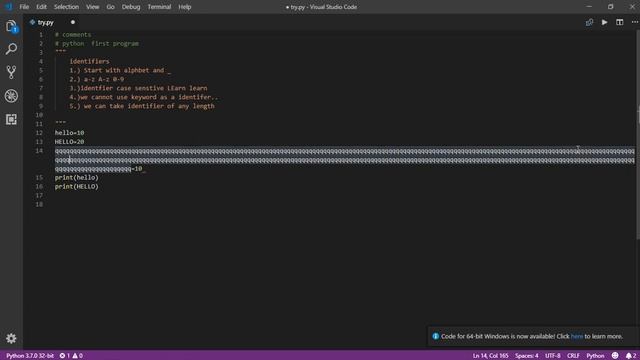Click the open changes icon in editor toolbar

[x=589, y=22]
